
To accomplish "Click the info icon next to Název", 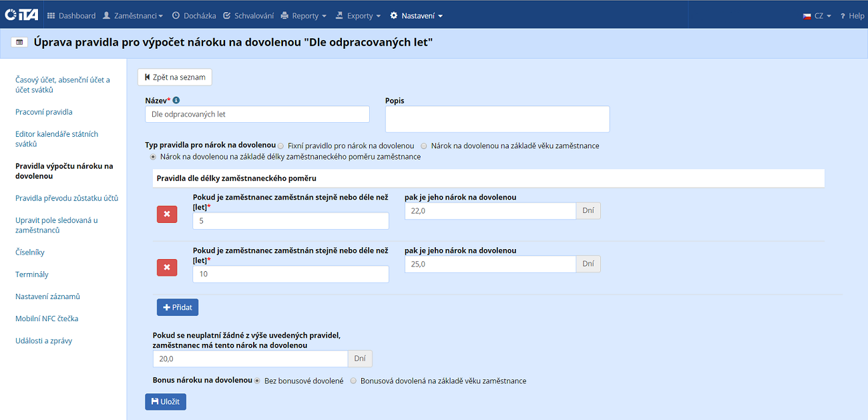I will pyautogui.click(x=176, y=101).
